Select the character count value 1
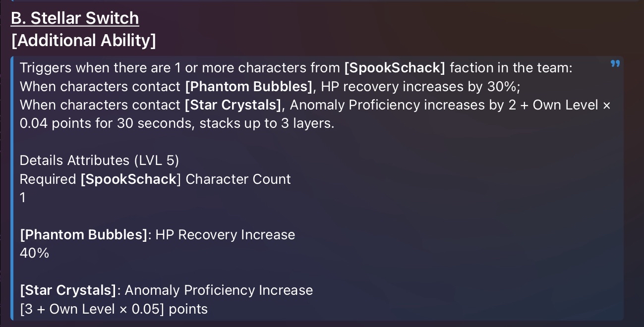Viewport: 644px width, 327px height. pyautogui.click(x=23, y=198)
